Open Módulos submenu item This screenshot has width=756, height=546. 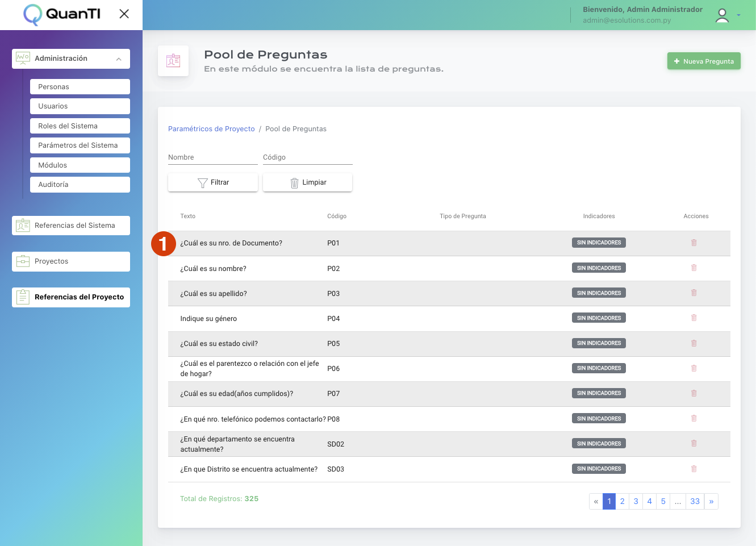(x=80, y=165)
